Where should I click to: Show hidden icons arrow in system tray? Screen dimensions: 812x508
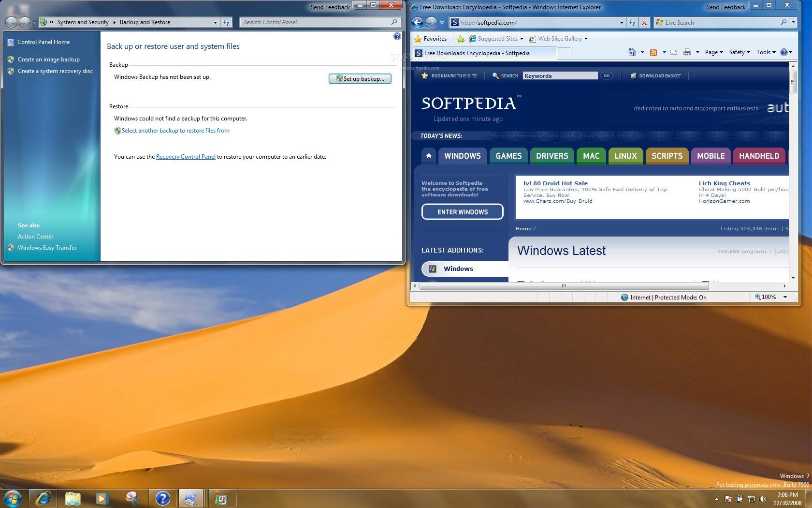pyautogui.click(x=716, y=499)
